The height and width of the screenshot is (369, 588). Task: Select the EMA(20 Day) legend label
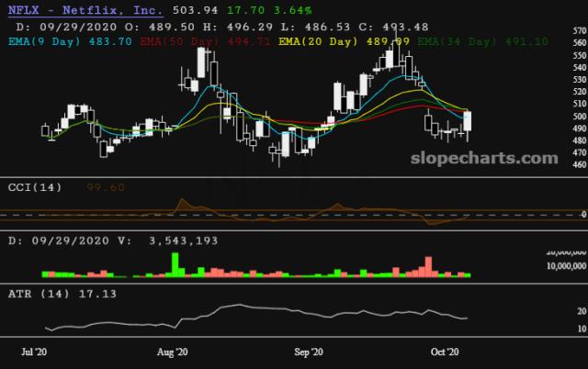tap(313, 41)
